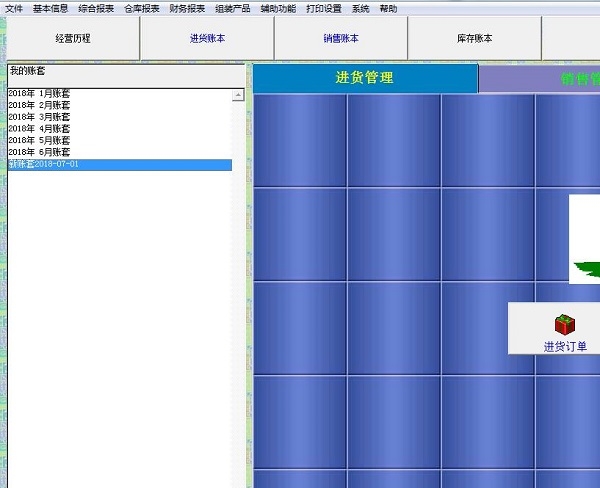This screenshot has height=488, width=600.
Task: Select 2018年 4月账套 in the list
Action: point(119,129)
